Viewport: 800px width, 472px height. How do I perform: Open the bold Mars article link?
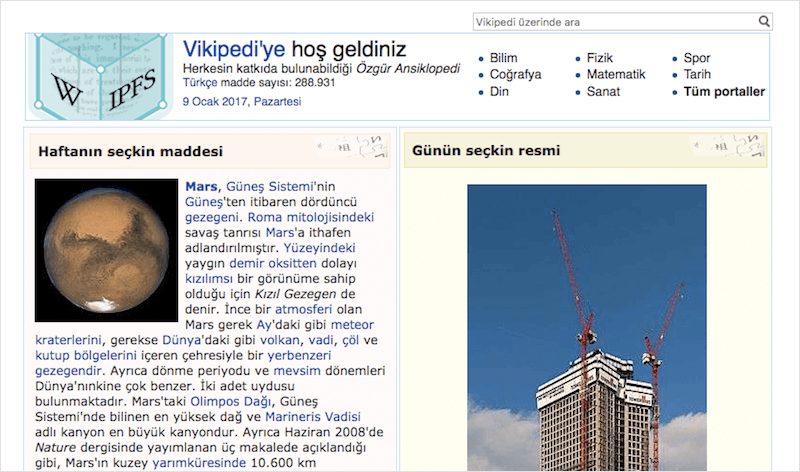pyautogui.click(x=201, y=187)
